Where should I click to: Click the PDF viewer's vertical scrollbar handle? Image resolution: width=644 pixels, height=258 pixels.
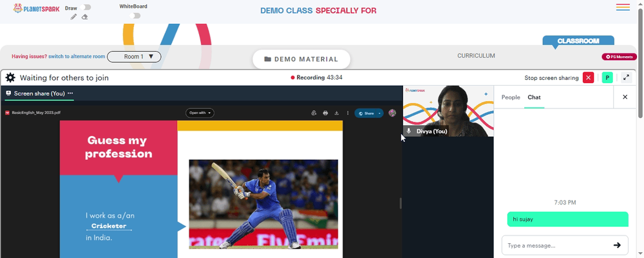(401, 203)
